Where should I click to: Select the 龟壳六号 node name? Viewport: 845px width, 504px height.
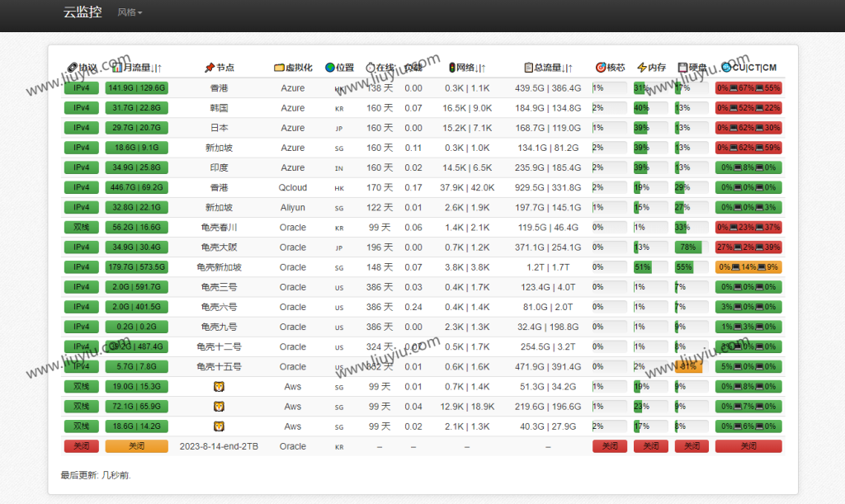click(x=219, y=307)
